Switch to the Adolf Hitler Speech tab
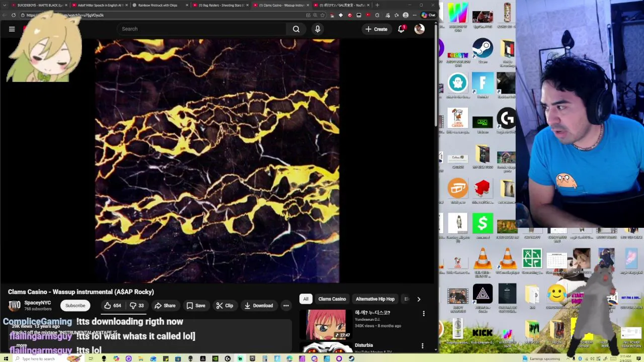Viewport: 644px width, 362px height. [x=100, y=5]
